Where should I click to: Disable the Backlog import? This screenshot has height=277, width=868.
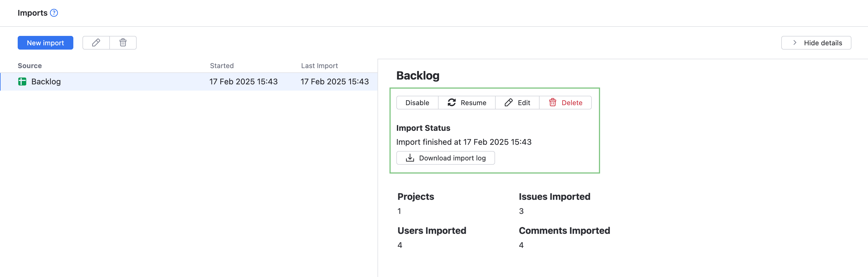pos(417,103)
